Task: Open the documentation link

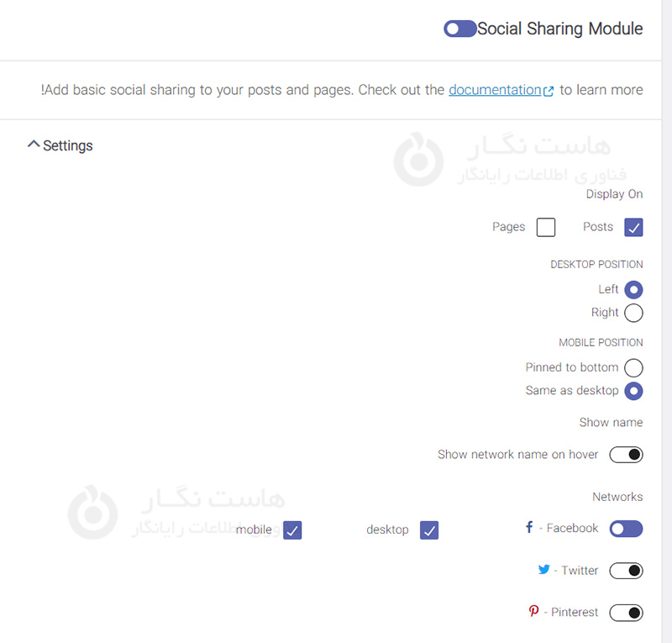Action: (x=495, y=90)
